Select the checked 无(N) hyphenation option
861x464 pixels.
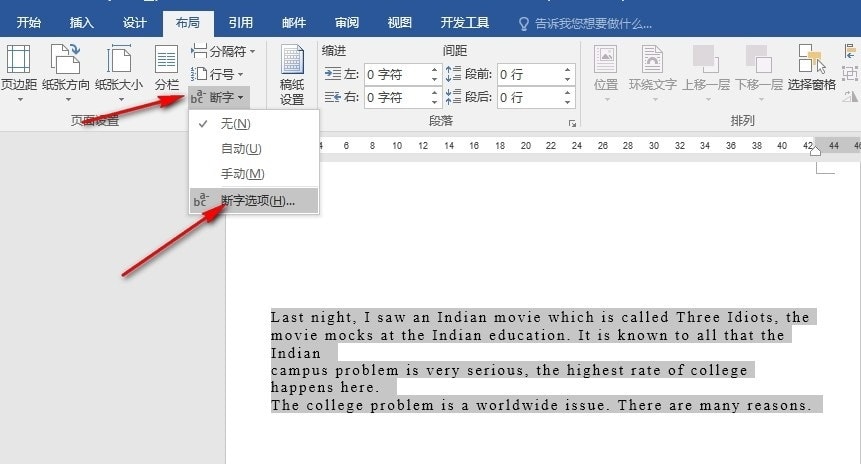click(x=236, y=124)
